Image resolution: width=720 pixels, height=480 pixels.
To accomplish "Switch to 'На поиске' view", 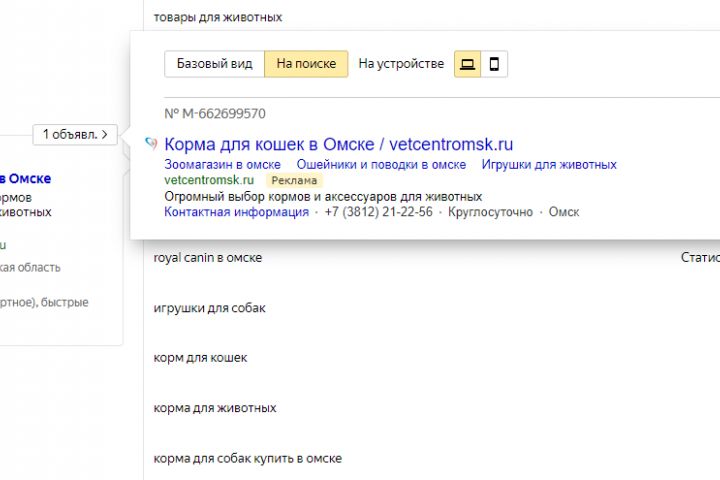I will (x=306, y=64).
